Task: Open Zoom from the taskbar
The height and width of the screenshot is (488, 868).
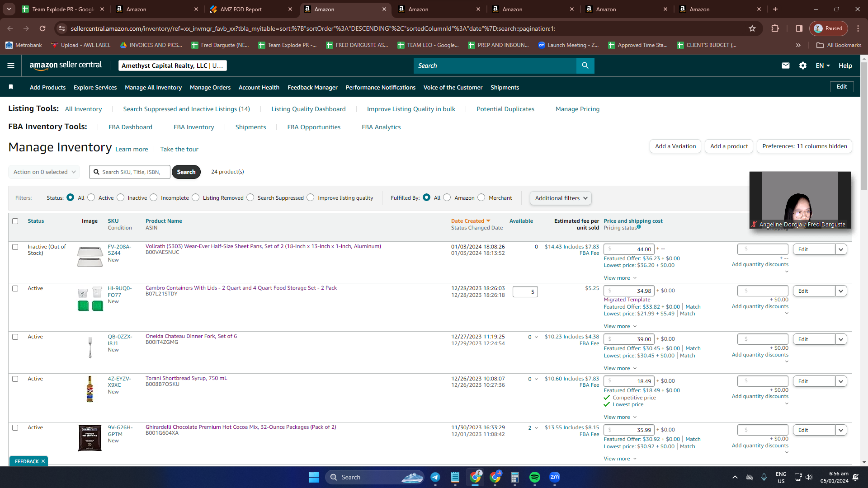Action: (x=555, y=477)
